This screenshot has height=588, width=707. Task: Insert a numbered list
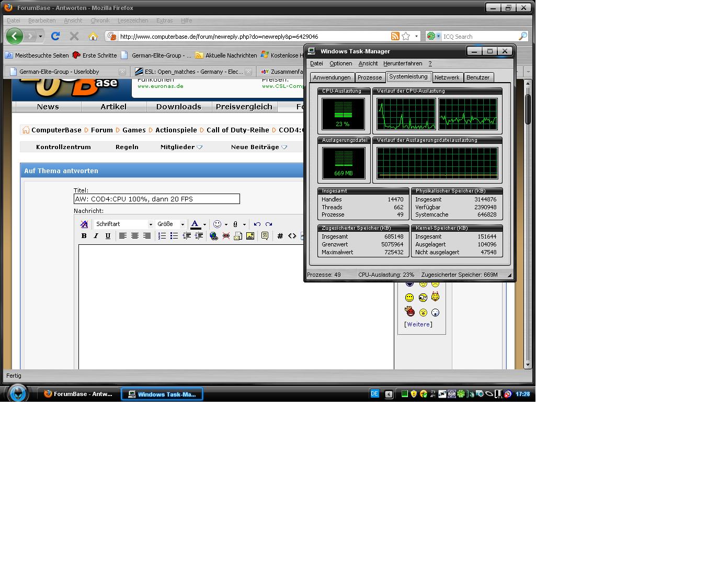162,236
